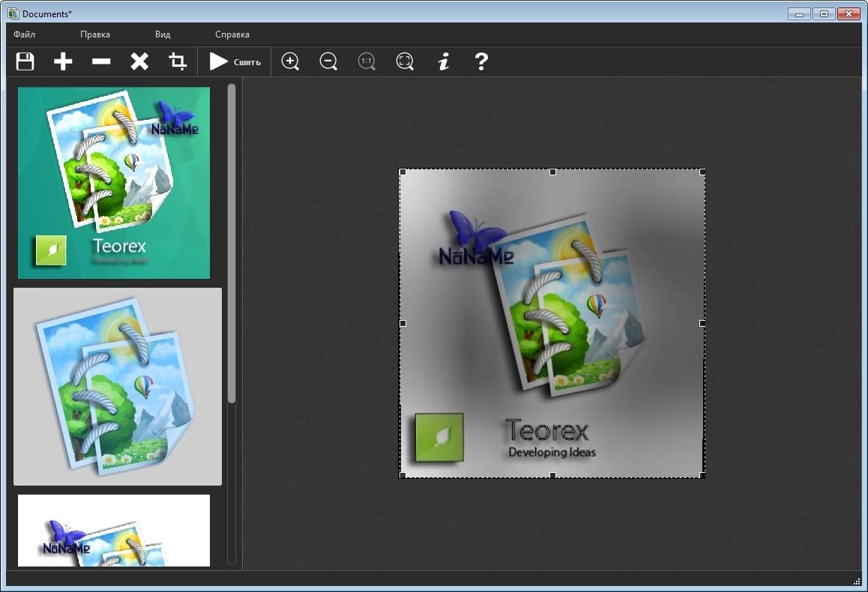
Task: Zoom out with the magnifier minus icon
Action: point(329,61)
